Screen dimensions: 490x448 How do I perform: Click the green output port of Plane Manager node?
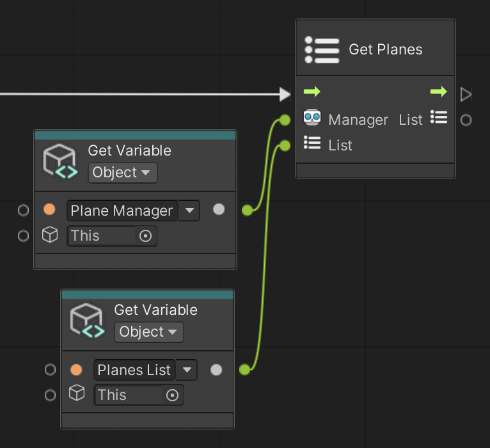247,210
